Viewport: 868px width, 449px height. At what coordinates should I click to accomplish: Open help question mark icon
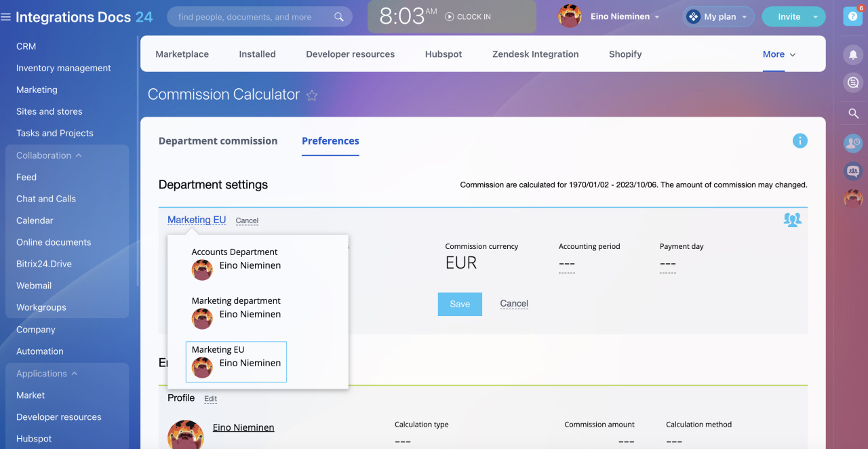pyautogui.click(x=852, y=17)
